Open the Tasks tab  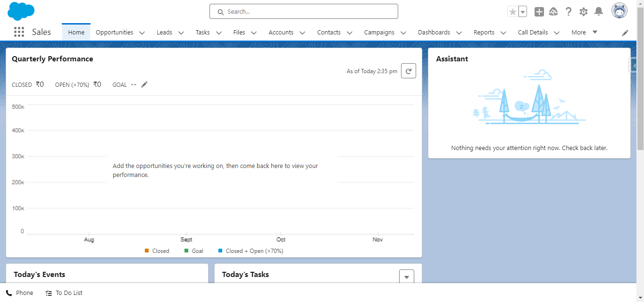point(203,33)
